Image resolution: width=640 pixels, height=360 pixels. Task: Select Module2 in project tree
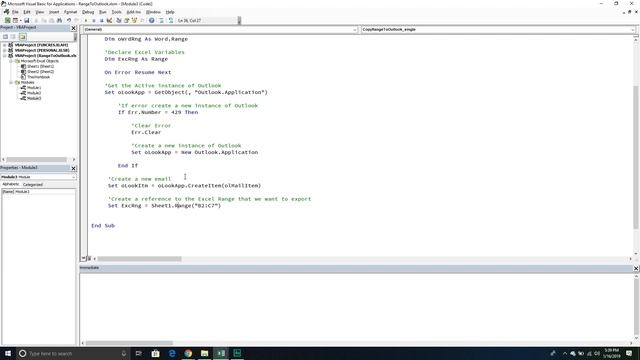tap(34, 93)
